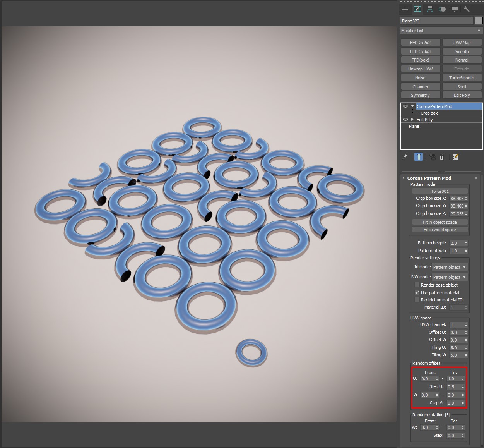Open the Modifier List dropdown
Image resolution: width=484 pixels, height=448 pixels.
[x=441, y=31]
